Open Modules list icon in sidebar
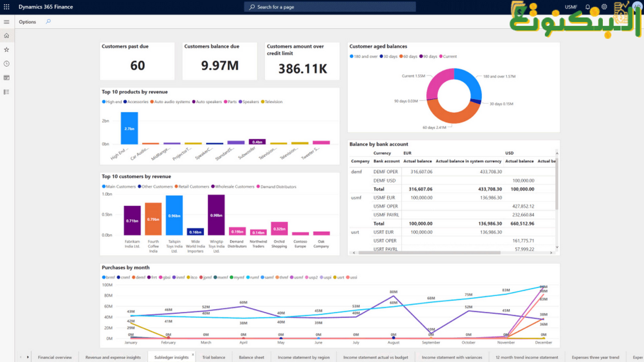 (x=7, y=92)
